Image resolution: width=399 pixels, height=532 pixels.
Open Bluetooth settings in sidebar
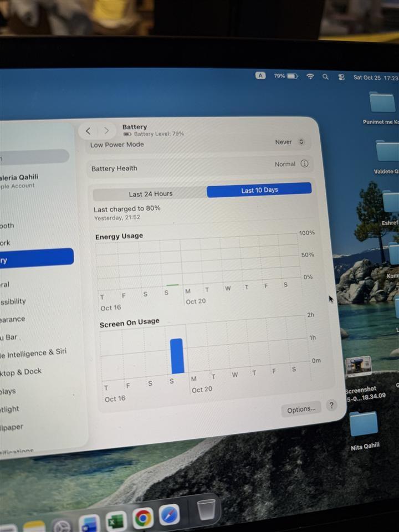tap(7, 226)
